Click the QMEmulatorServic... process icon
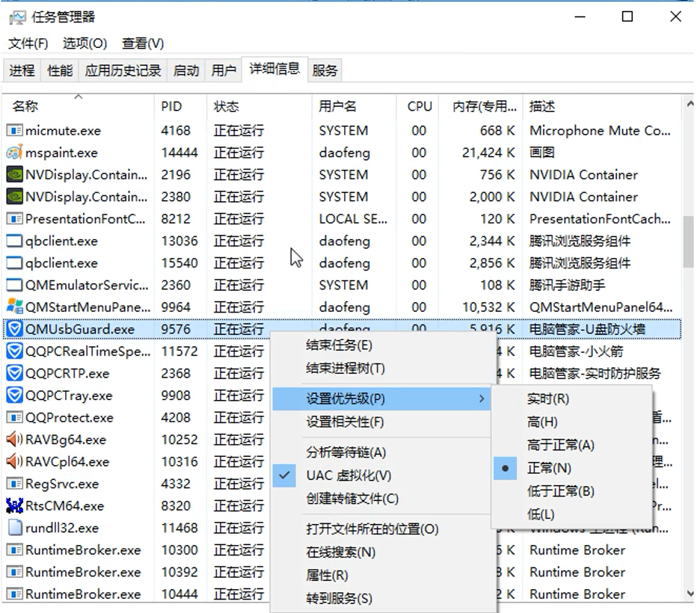Viewport: 700px width, 613px height. tap(14, 285)
